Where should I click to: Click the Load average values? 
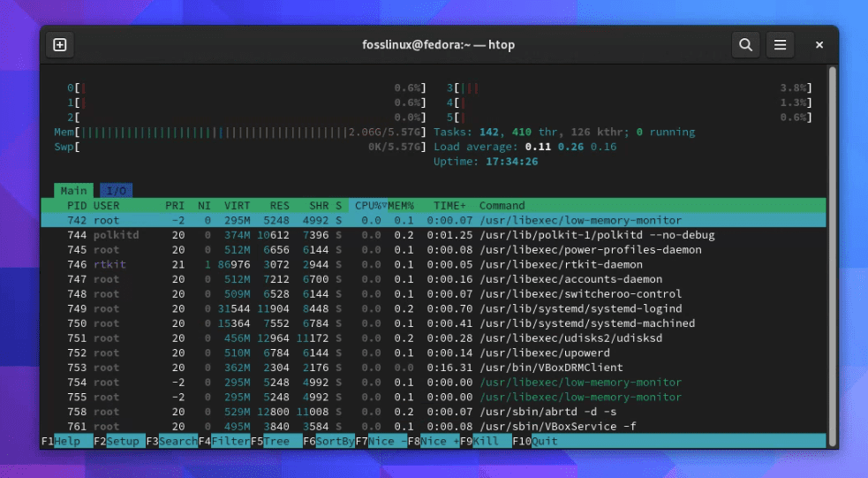[x=570, y=147]
